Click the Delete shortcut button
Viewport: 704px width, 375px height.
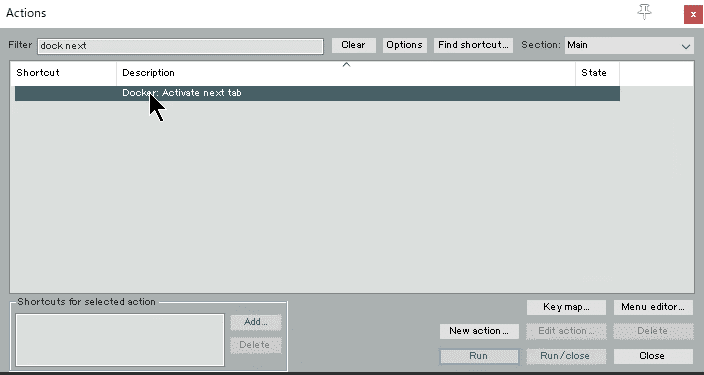pyautogui.click(x=256, y=345)
